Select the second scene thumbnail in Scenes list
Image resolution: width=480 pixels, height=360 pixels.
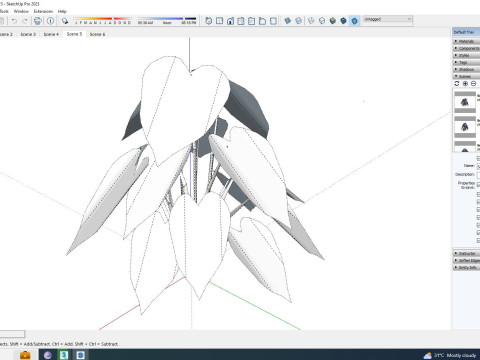point(465,127)
